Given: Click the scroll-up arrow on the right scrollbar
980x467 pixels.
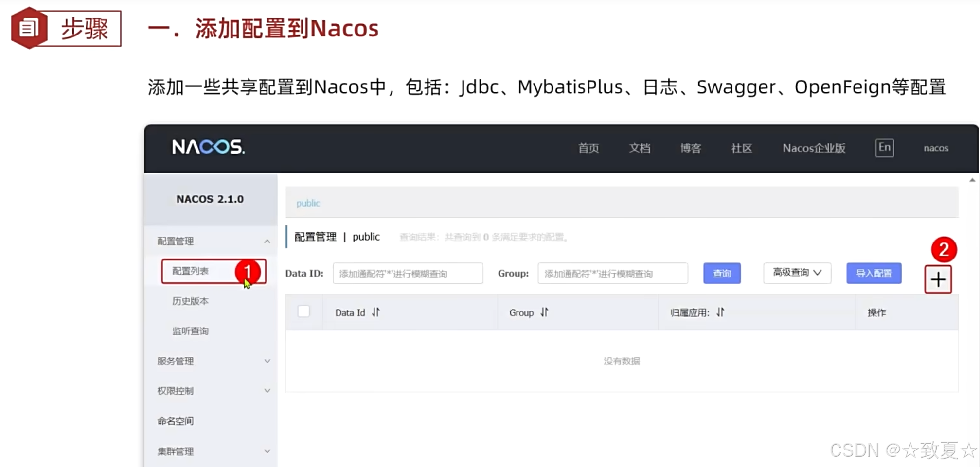Looking at the screenshot, I should point(972,180).
